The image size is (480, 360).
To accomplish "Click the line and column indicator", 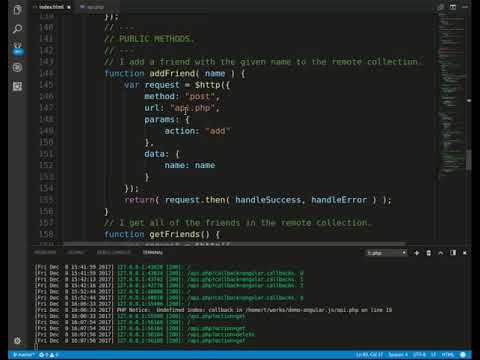I will click(x=369, y=355).
